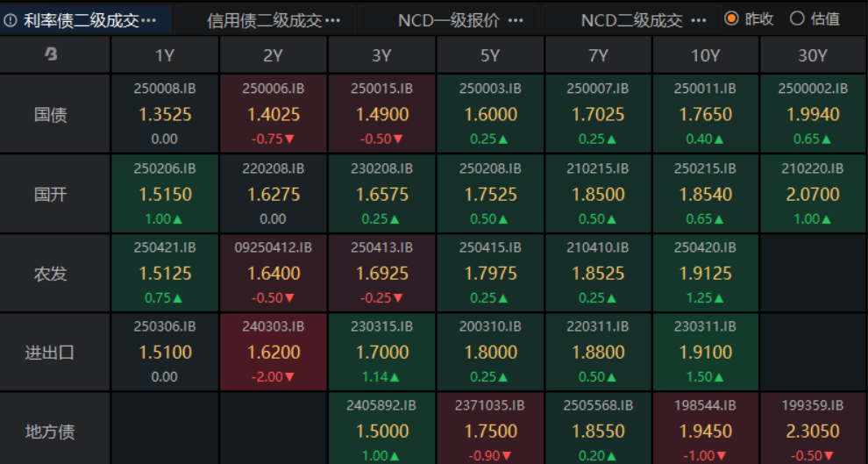Screen dimensions: 868x464
Task: Click the 30Y column header
Action: tap(813, 55)
